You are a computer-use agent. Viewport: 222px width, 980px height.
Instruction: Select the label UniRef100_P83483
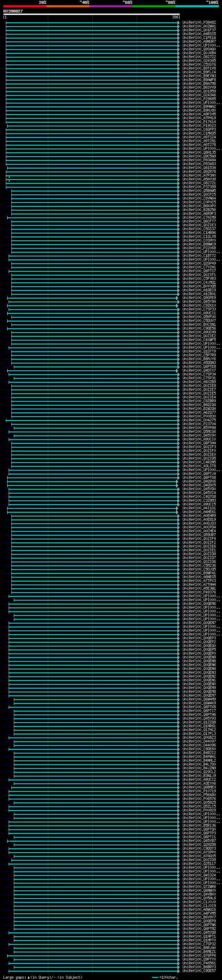click(199, 164)
